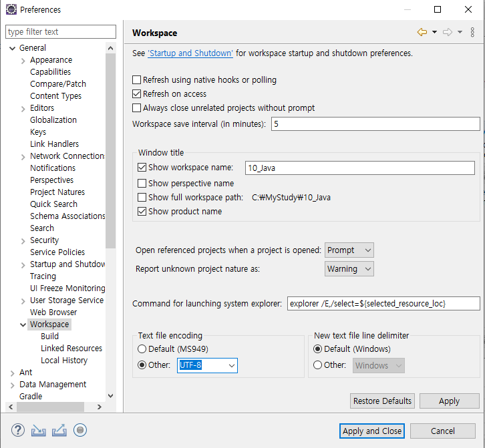
Task: Click the workspace name 10_Java field
Action: (359, 168)
